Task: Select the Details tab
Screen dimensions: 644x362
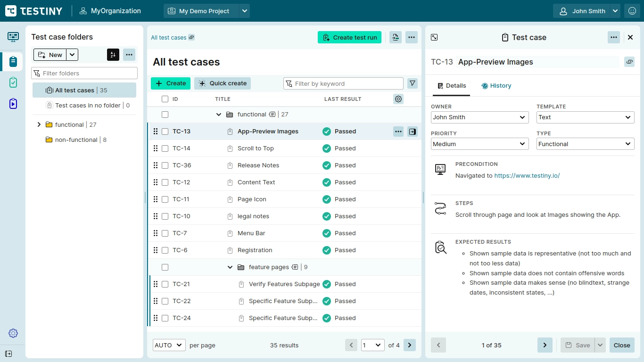Action: (x=451, y=86)
